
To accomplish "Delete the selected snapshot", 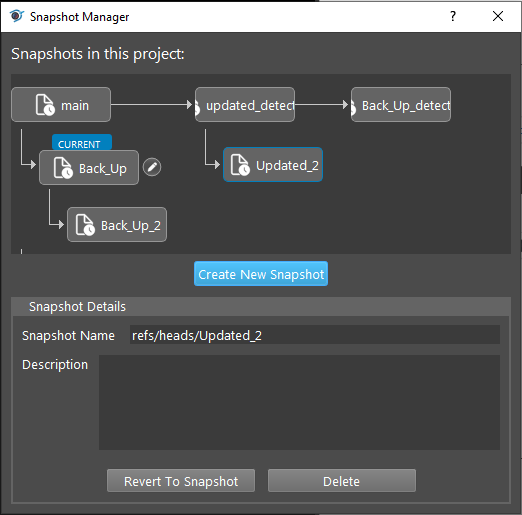I will (342, 481).
